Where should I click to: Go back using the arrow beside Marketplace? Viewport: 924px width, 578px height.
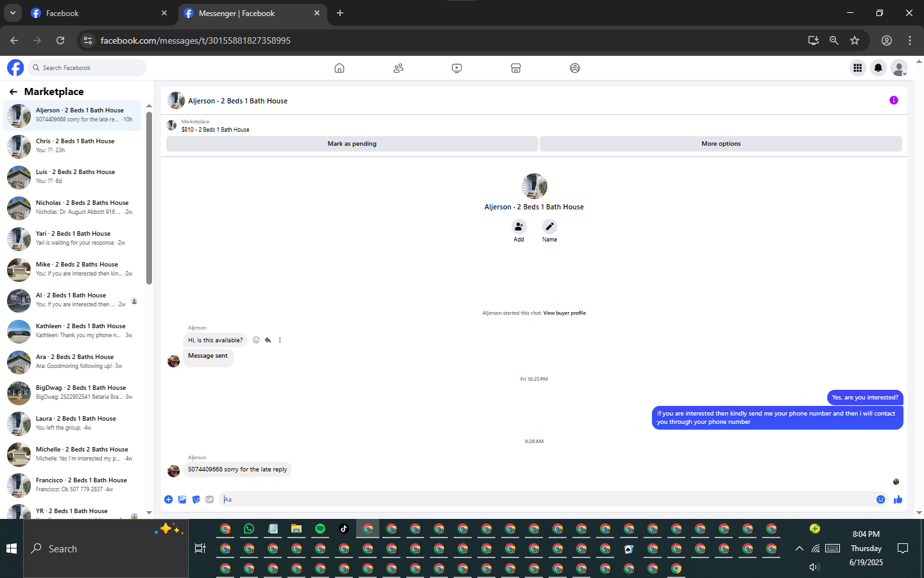[x=13, y=92]
